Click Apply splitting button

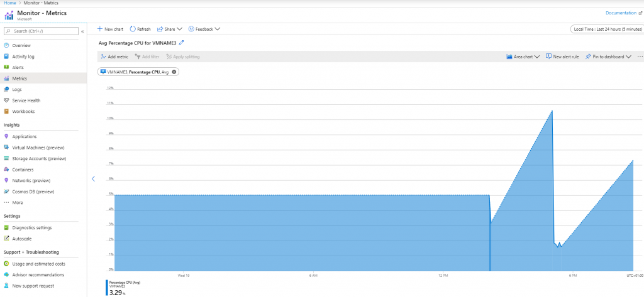click(183, 57)
